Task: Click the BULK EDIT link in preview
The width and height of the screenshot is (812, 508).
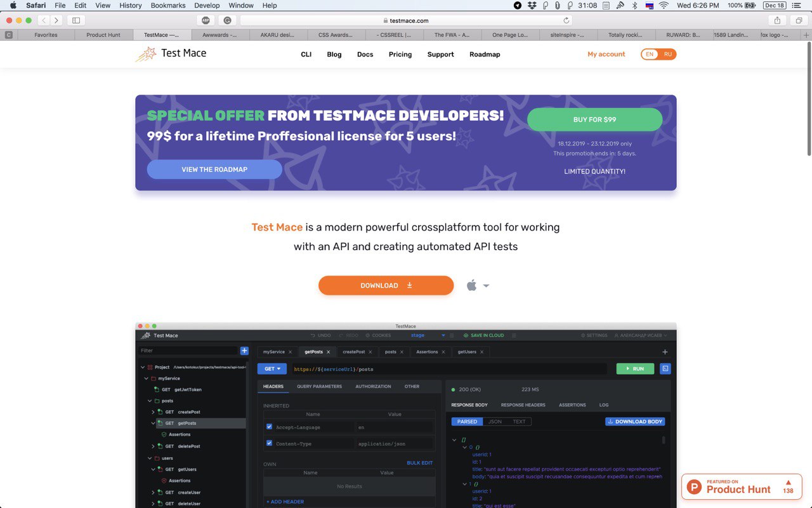Action: point(419,463)
